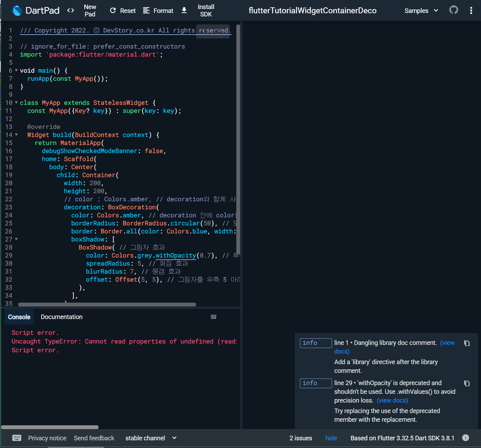Click the New Pad button

tap(90, 10)
